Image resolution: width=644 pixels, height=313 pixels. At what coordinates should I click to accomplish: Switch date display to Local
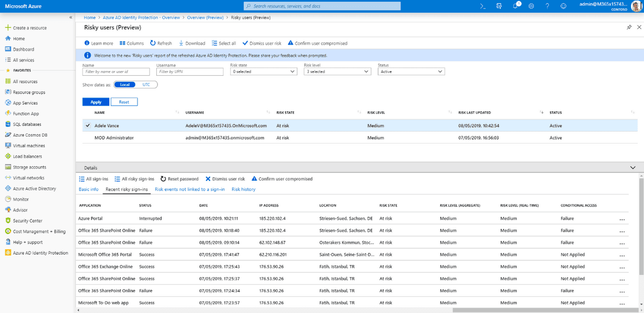(125, 85)
